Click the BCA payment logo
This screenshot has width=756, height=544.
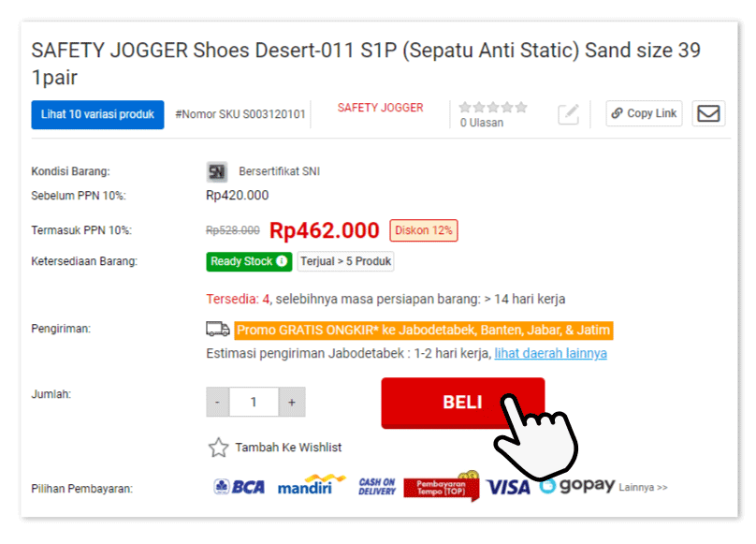click(x=240, y=487)
